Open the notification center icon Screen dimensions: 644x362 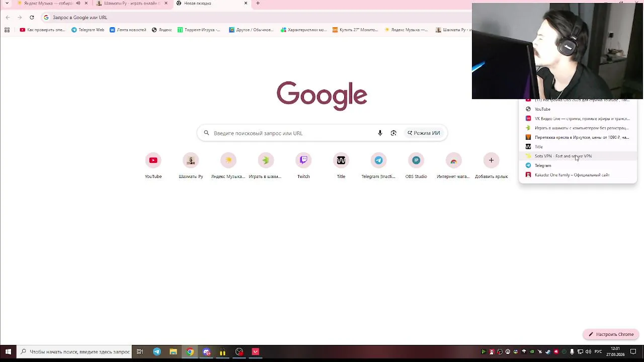coord(633,352)
